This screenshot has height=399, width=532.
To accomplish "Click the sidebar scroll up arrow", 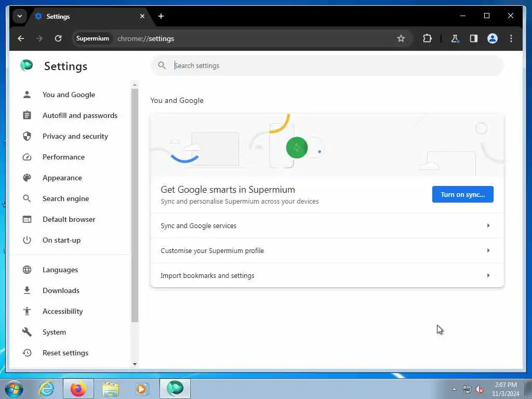I will click(135, 85).
